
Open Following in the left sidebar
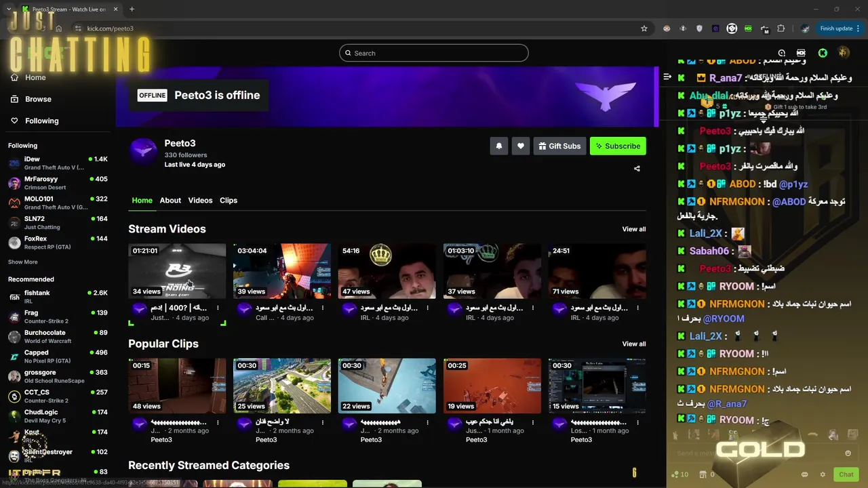pyautogui.click(x=35, y=121)
